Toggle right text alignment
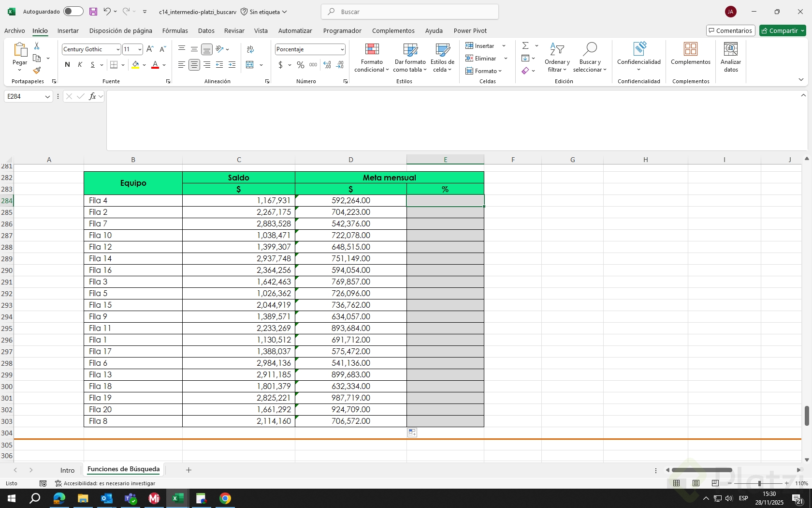 point(207,65)
